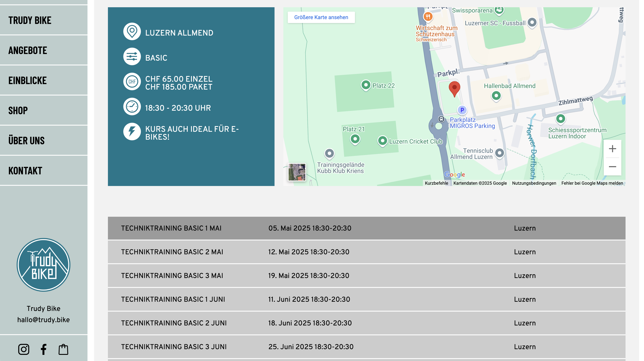Click the Hallenbad Allmend map marker
The image size is (644, 361).
tap(496, 96)
